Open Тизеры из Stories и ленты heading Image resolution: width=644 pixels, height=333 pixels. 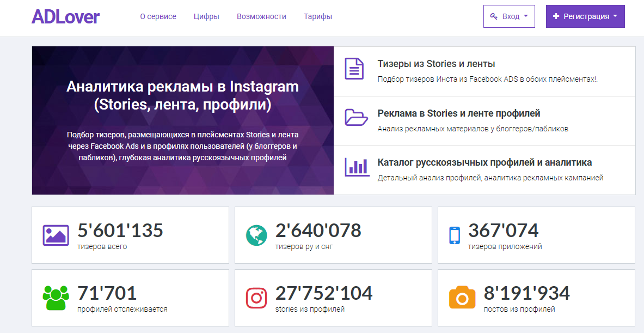(436, 64)
